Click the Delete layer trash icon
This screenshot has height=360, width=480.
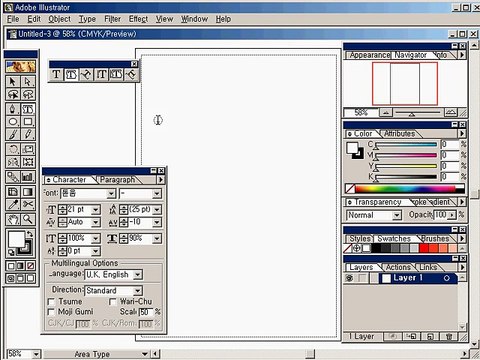(449, 336)
